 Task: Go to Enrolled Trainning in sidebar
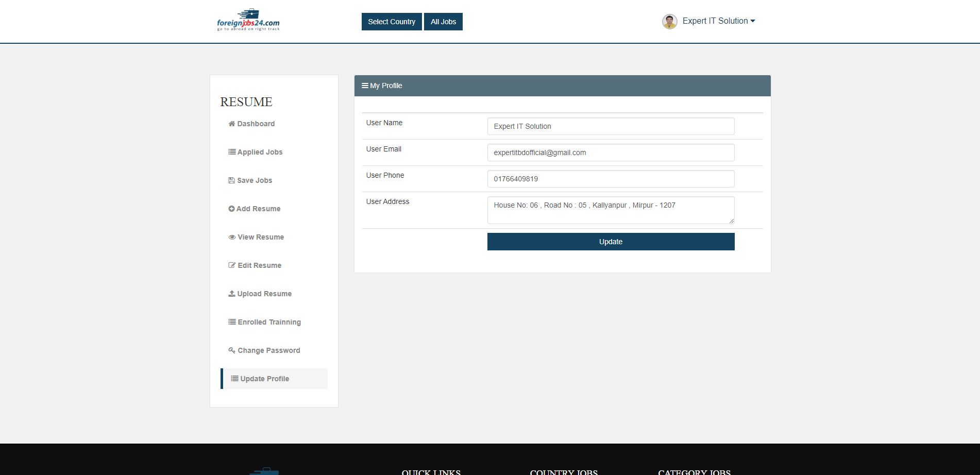pos(269,322)
